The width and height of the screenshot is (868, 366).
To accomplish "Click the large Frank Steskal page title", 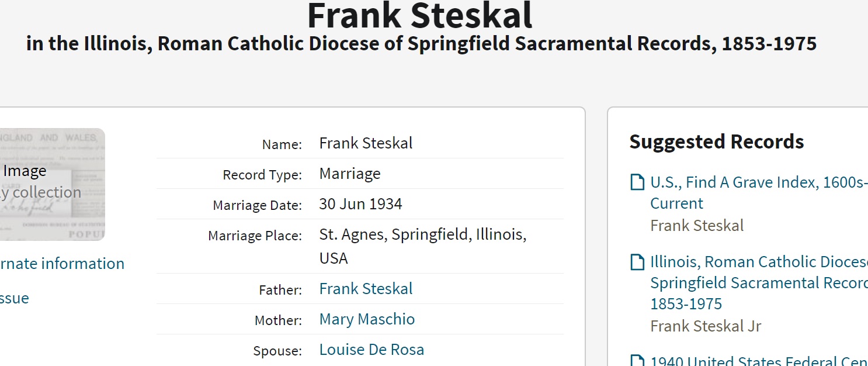I will pos(419,16).
